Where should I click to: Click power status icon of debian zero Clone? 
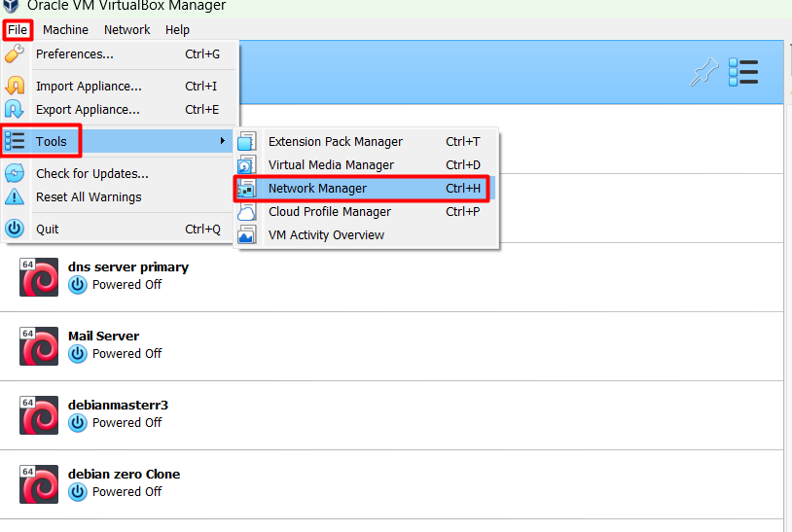78,493
